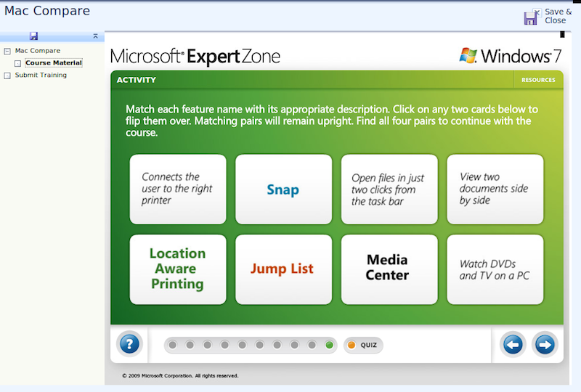Jump to the ninth progress dot
The image size is (581, 392).
pos(312,345)
